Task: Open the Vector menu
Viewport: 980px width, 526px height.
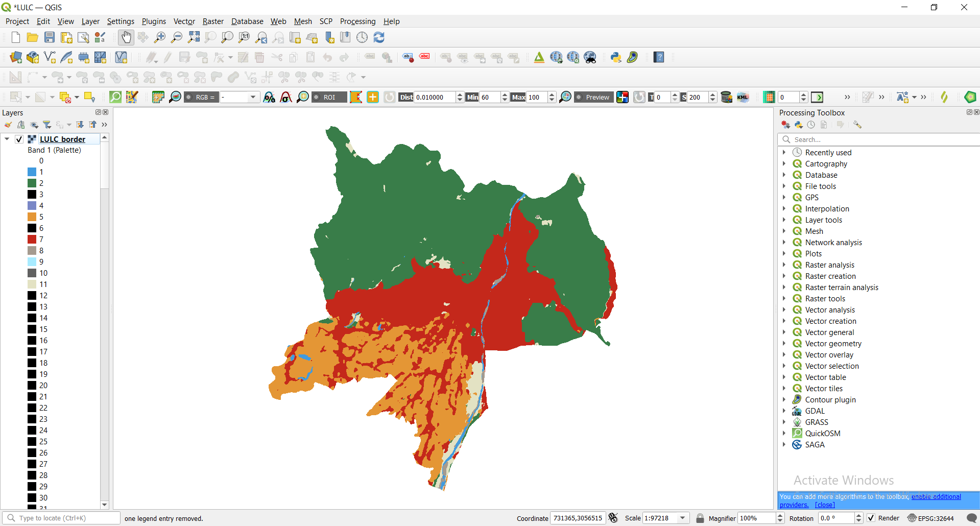Action: pos(184,21)
